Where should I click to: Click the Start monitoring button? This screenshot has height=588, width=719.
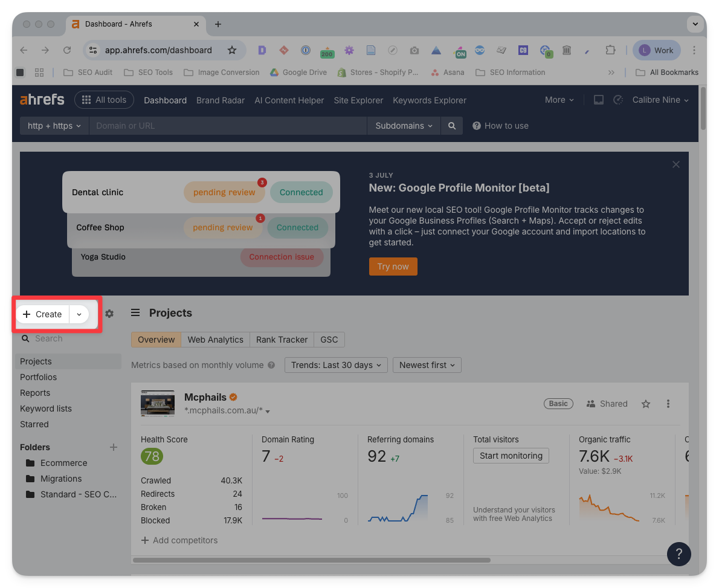511,456
